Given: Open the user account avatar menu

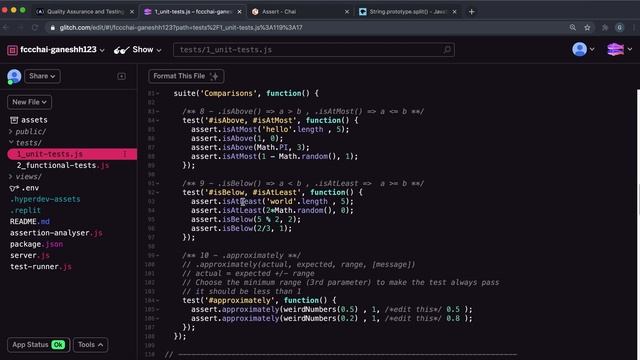Looking at the screenshot, I should [x=583, y=49].
